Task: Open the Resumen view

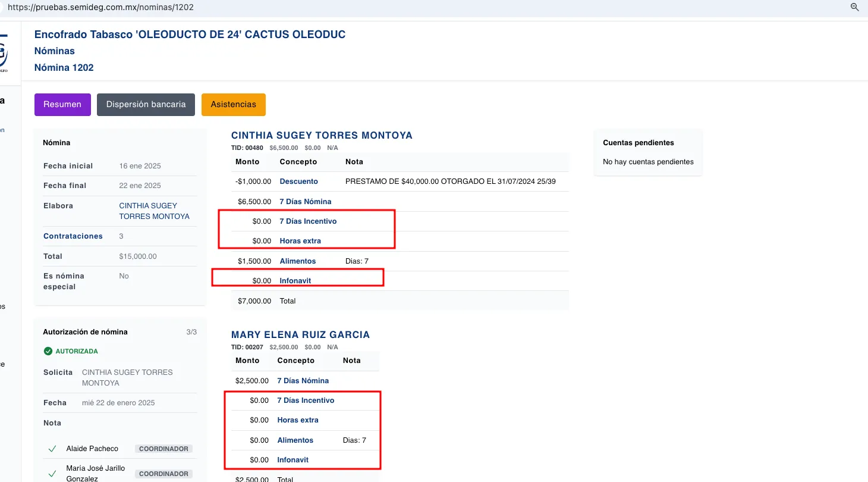Action: (62, 104)
